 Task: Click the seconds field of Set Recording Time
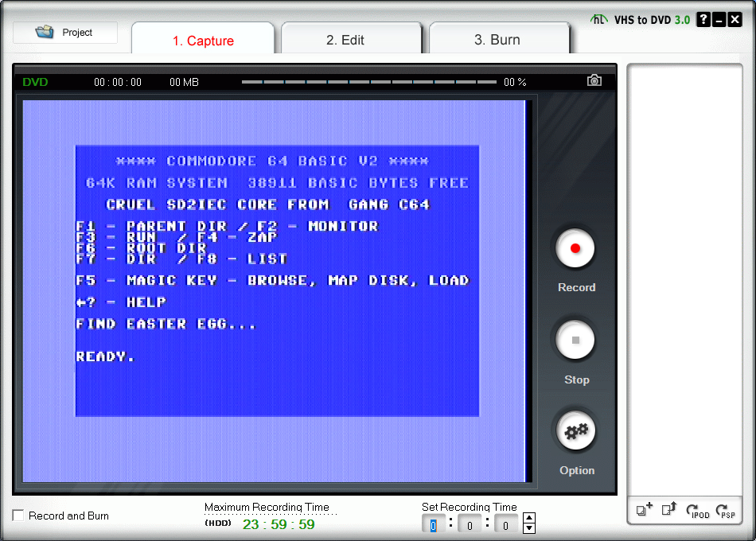[x=505, y=525]
